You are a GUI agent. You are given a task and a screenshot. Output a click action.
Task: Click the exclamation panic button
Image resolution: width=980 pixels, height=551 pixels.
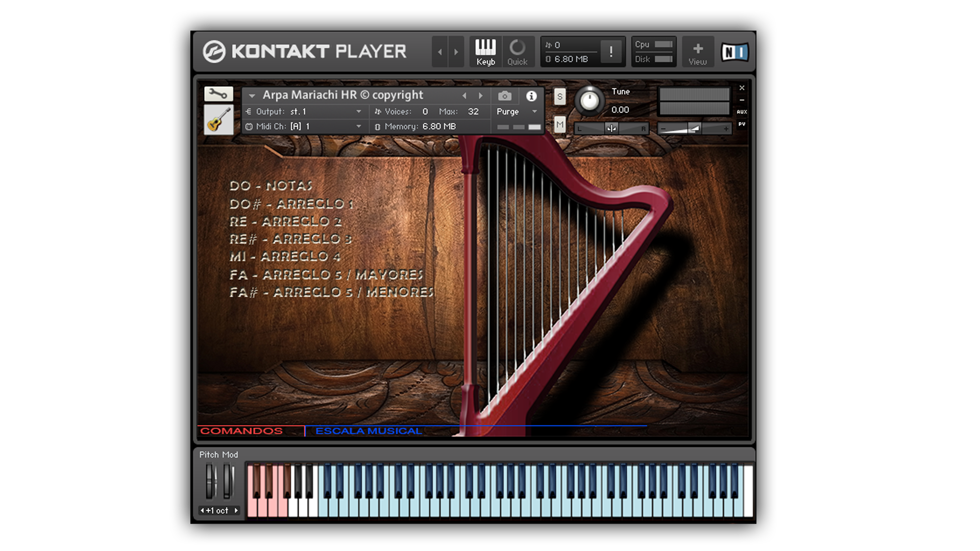pyautogui.click(x=611, y=51)
